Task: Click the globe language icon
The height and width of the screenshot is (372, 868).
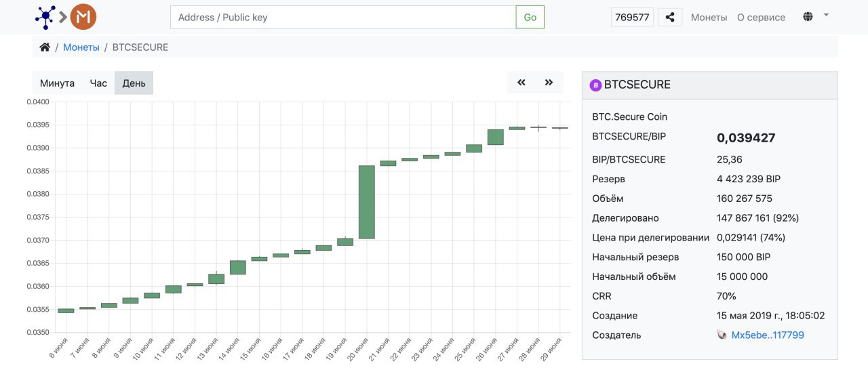Action: (808, 17)
